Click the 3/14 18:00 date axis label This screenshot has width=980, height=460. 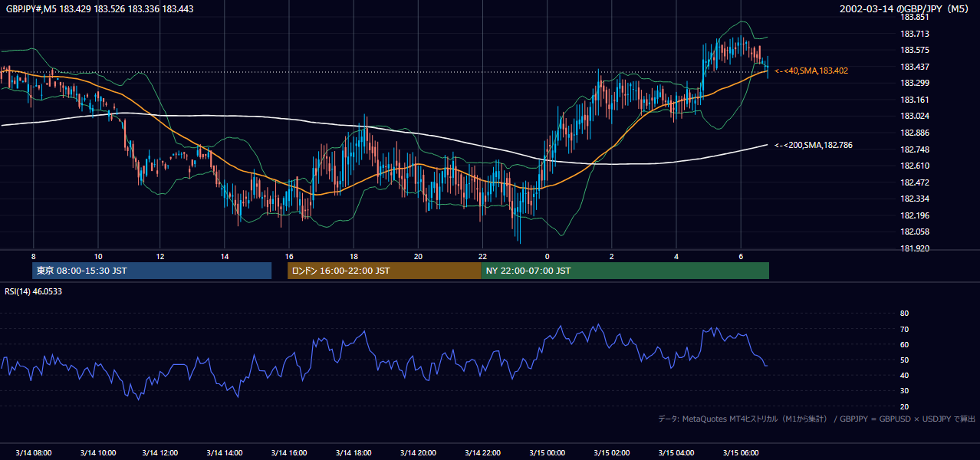[x=354, y=452]
